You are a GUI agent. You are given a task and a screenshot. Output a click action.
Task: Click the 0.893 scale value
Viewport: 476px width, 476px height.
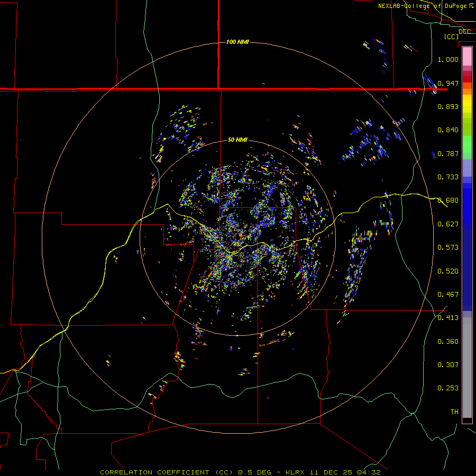(x=448, y=106)
